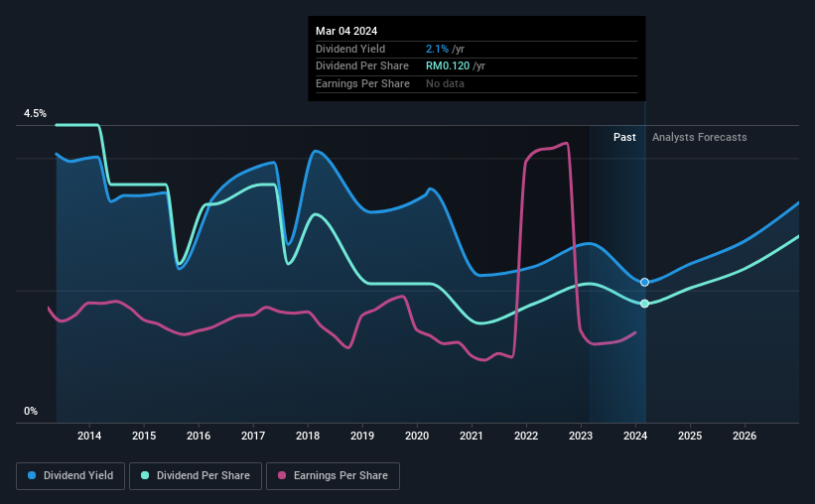Click the Past region label
The height and width of the screenshot is (504, 815).
point(624,137)
